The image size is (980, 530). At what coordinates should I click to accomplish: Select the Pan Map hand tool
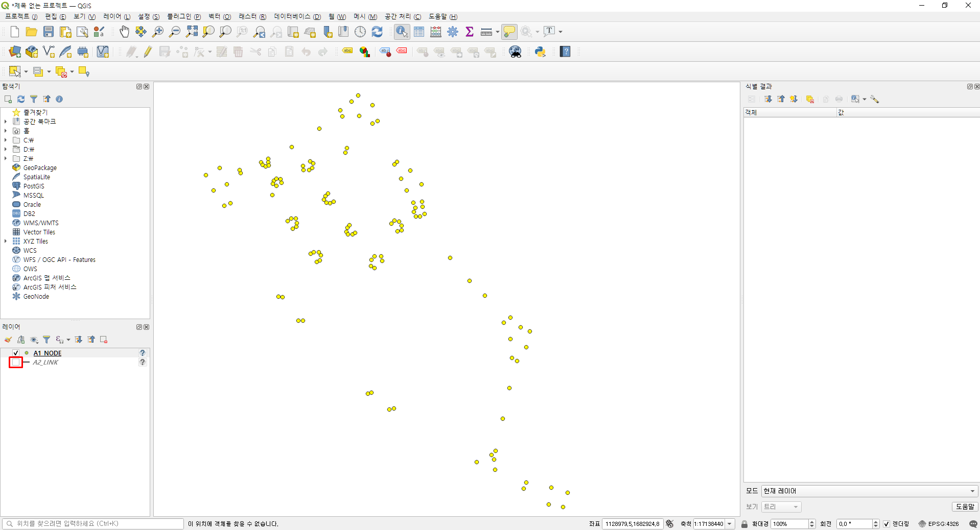coord(124,32)
